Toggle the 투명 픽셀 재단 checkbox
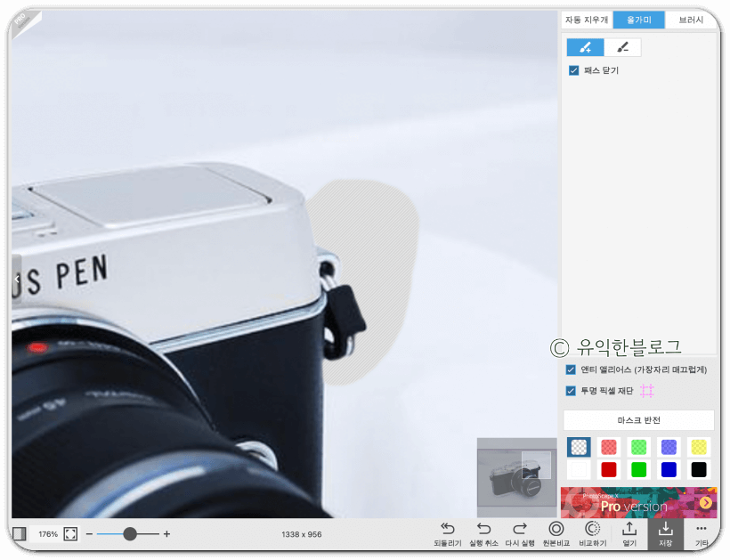This screenshot has height=560, width=730. point(571,391)
